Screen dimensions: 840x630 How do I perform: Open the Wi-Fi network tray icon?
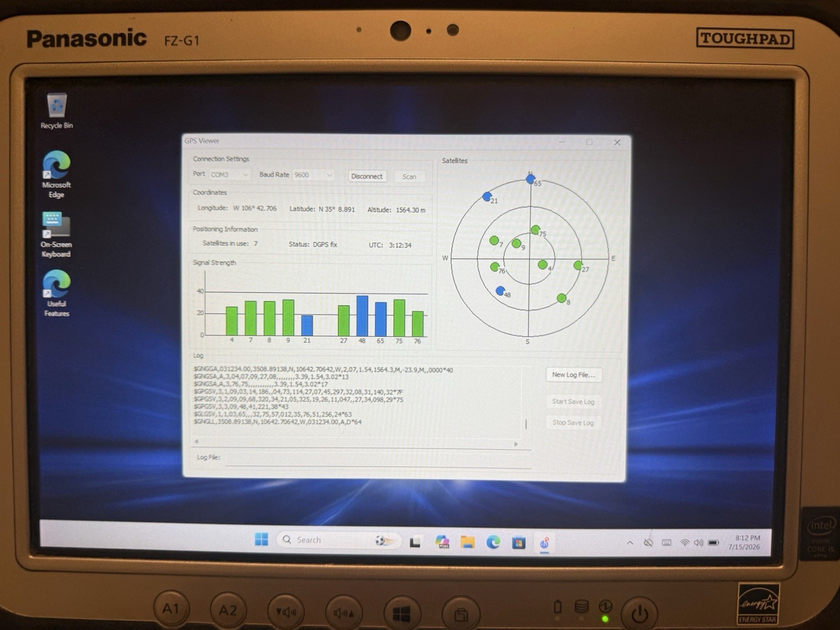[x=685, y=542]
